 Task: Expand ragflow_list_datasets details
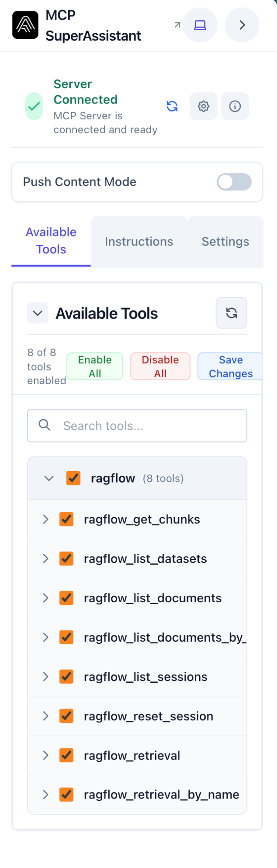pos(45,559)
